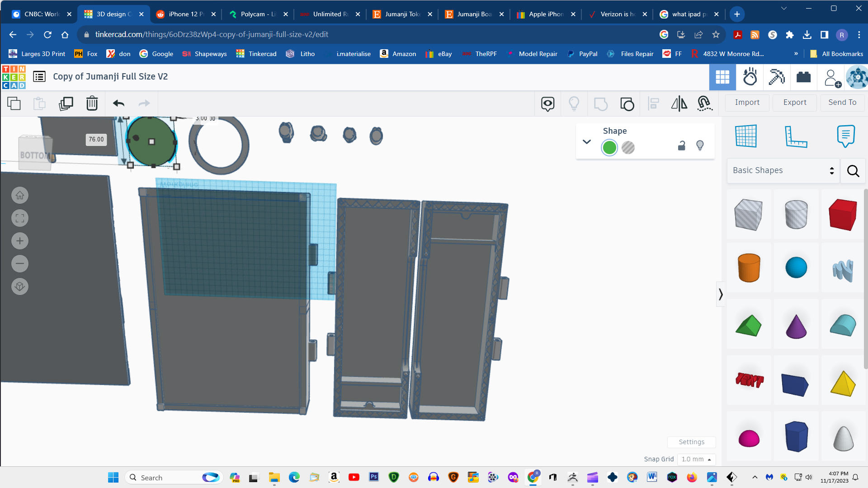Select the striped Hole swatch
This screenshot has width=868, height=488.
(628, 147)
